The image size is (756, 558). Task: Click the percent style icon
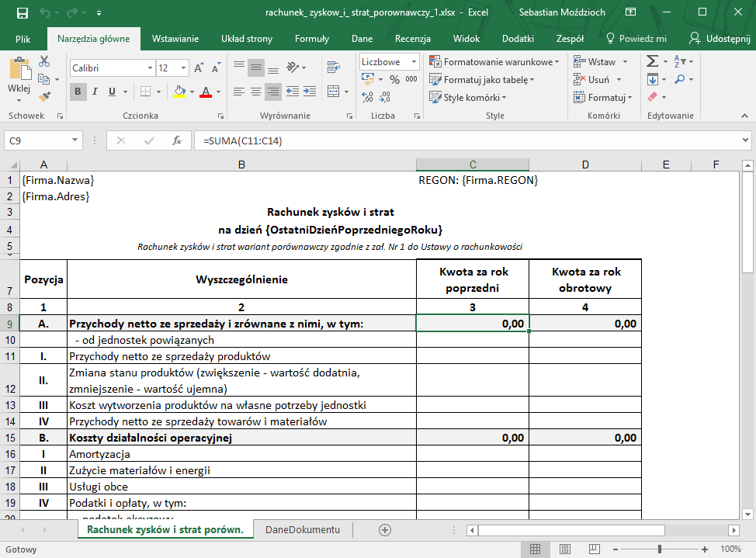(394, 79)
